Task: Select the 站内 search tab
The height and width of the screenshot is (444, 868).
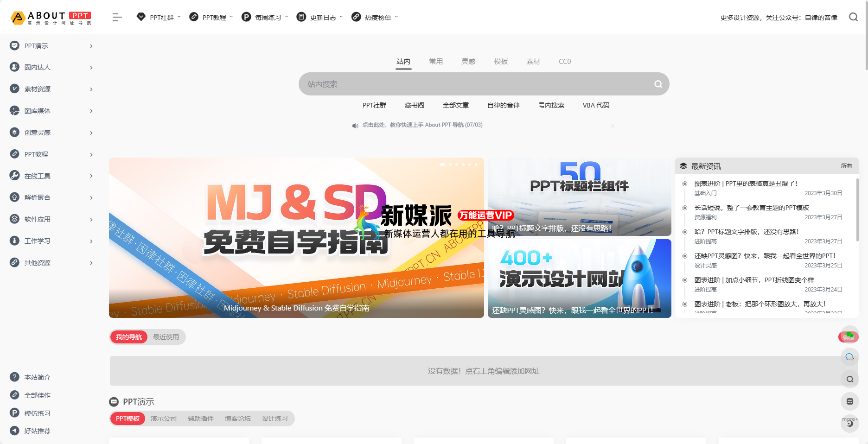Action: (x=403, y=61)
